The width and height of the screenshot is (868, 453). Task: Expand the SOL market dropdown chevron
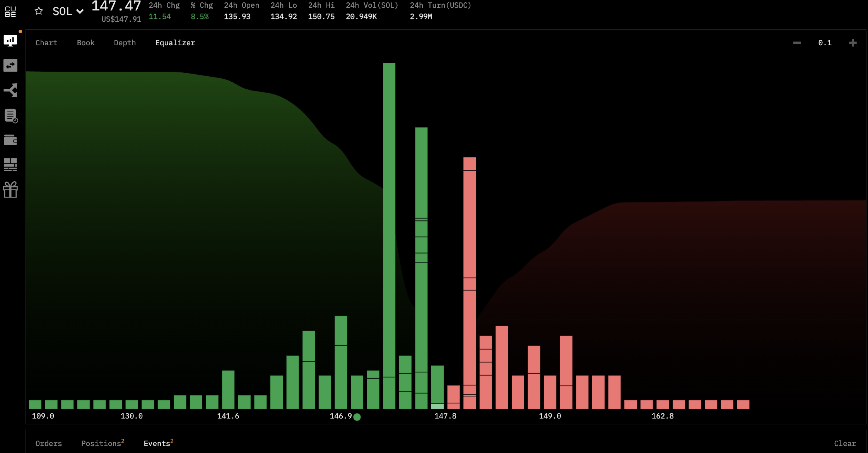coord(80,12)
